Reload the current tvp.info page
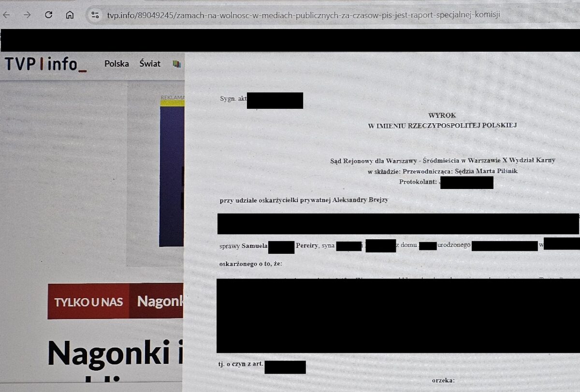The width and height of the screenshot is (580, 392). pos(48,15)
